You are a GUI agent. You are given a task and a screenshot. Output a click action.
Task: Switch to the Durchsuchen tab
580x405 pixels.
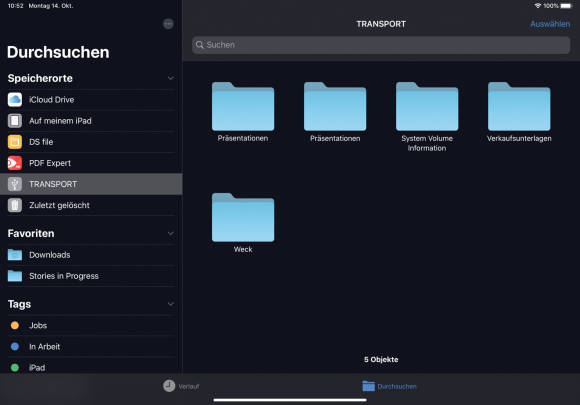pos(389,386)
